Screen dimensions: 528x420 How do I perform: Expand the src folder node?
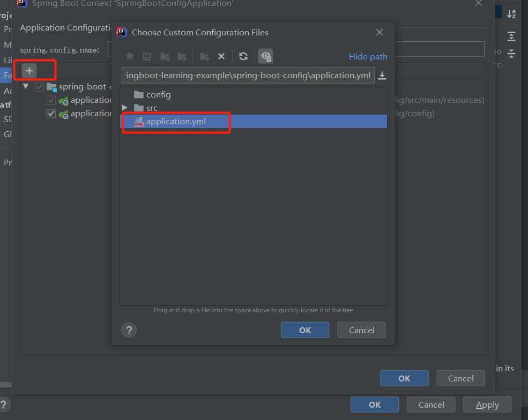click(x=124, y=108)
